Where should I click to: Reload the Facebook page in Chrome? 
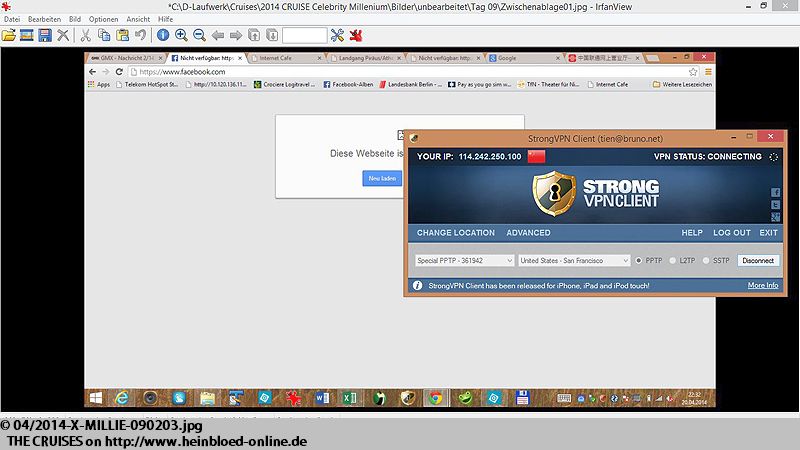(x=119, y=72)
